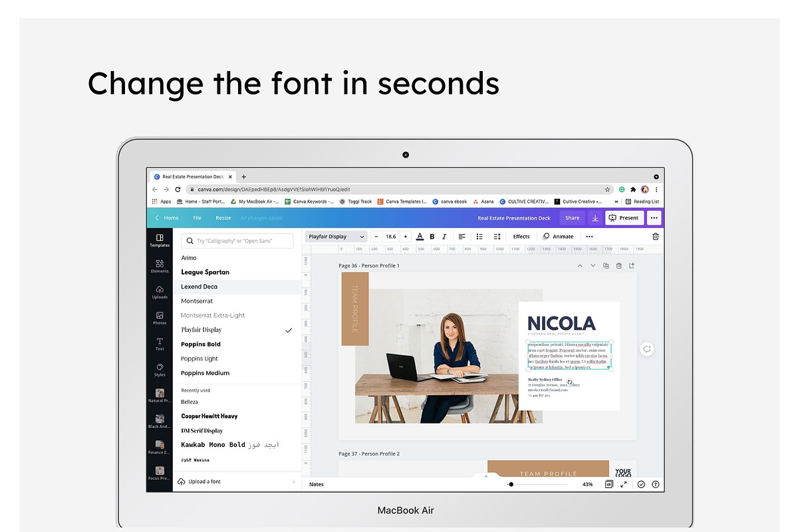The height and width of the screenshot is (532, 798).
Task: Click the text color icon
Action: 420,236
